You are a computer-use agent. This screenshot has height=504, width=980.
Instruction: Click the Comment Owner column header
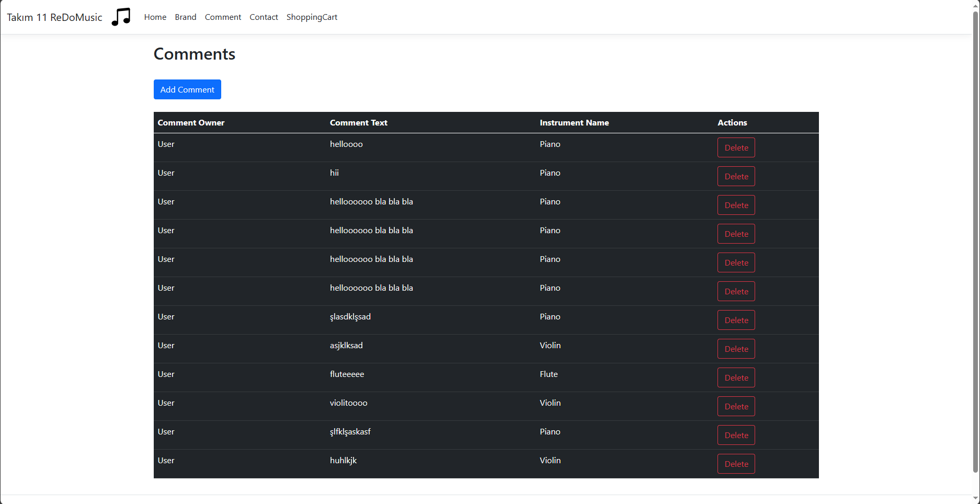[x=191, y=122]
